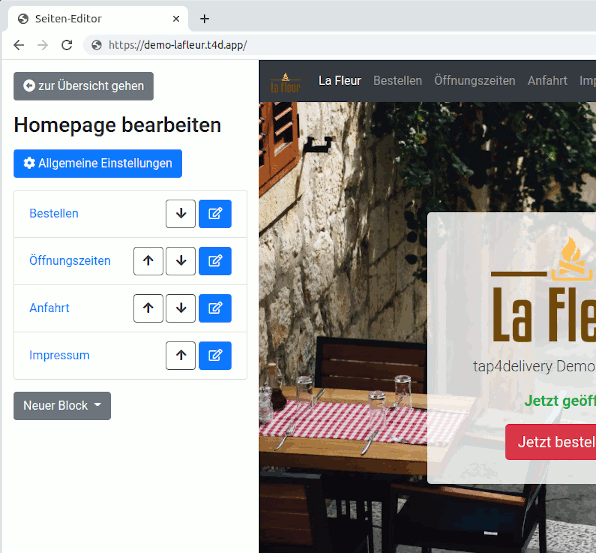Open Allgemeine Einstellungen
Image resolution: width=596 pixels, height=553 pixels.
coord(98,163)
